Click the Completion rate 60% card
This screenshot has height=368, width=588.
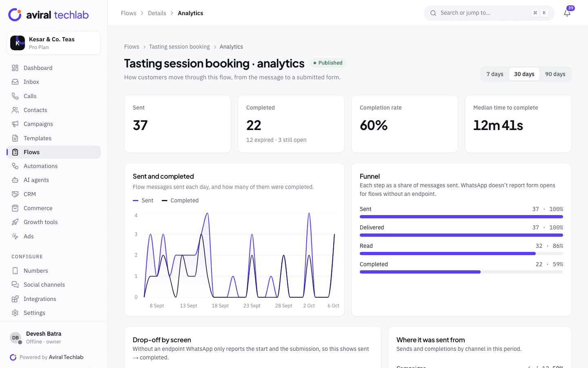(405, 124)
